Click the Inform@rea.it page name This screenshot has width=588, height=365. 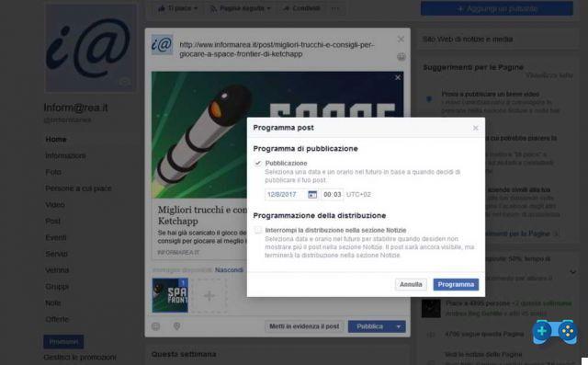[x=75, y=108]
